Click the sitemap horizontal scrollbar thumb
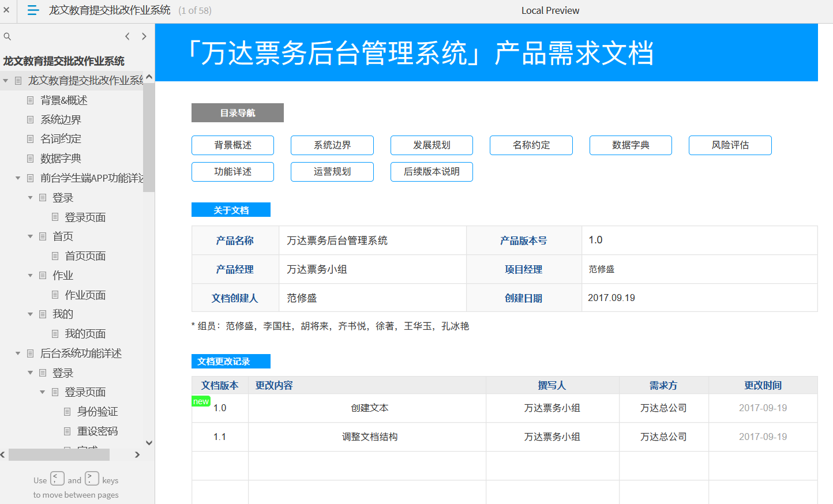Image resolution: width=833 pixels, height=504 pixels. tap(59, 454)
